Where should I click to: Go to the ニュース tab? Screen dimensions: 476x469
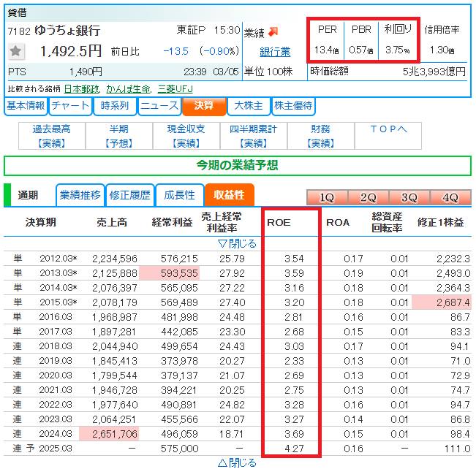(159, 106)
